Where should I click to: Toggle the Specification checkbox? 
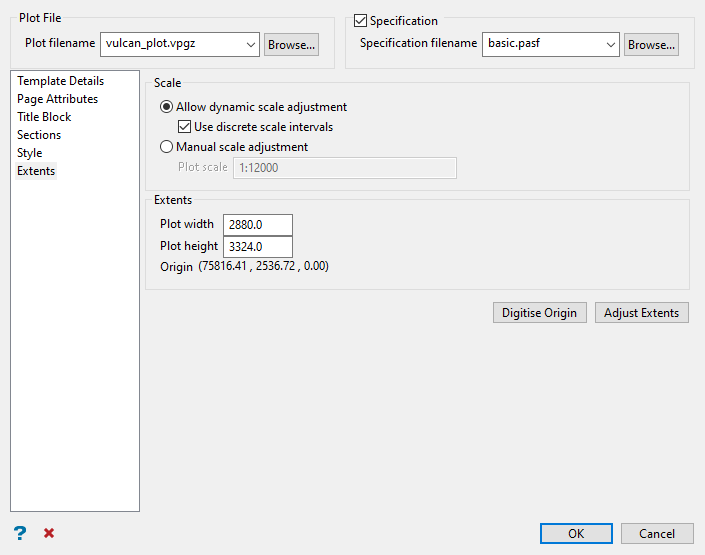361,21
